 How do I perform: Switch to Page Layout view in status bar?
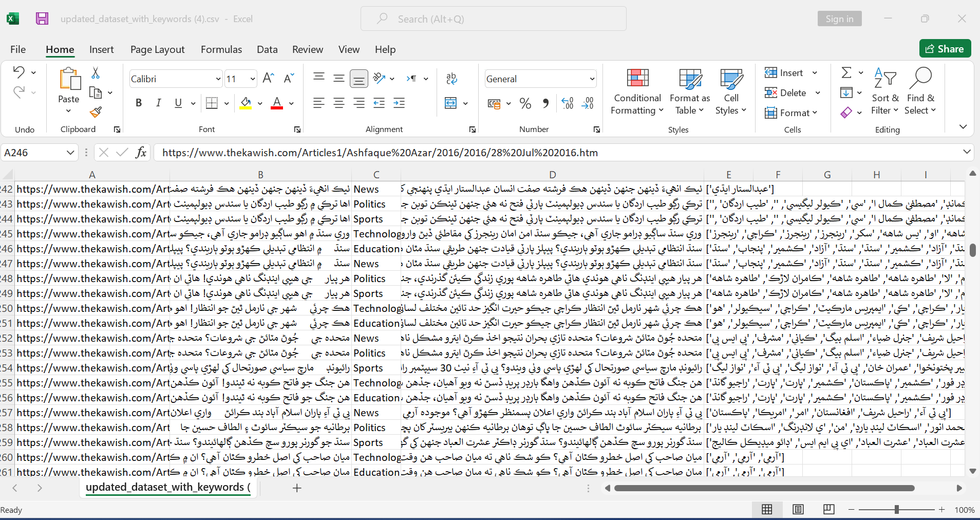pyautogui.click(x=798, y=509)
